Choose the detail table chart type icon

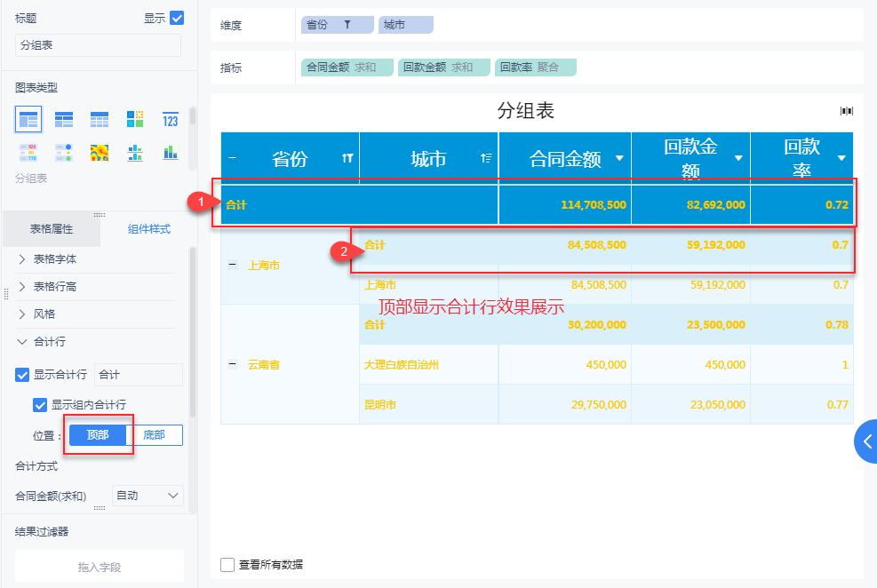pos(100,119)
